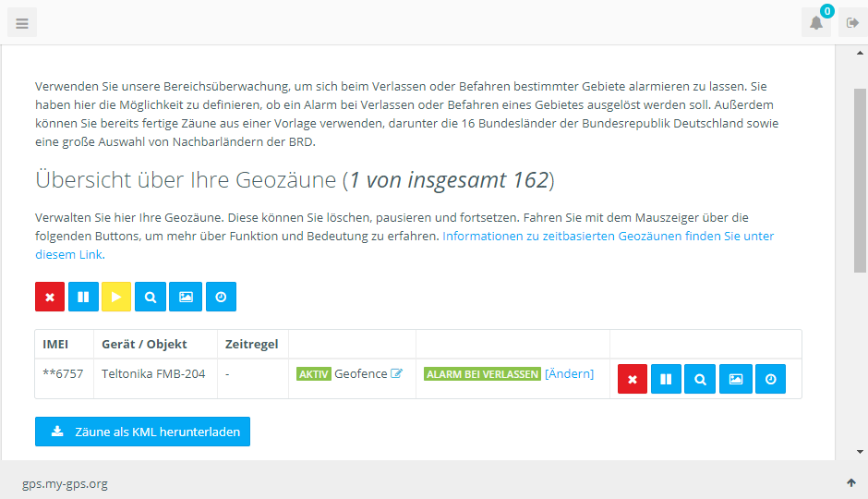The image size is (868, 499).
Task: Click the vertical scrollbar thumb
Action: click(860, 180)
